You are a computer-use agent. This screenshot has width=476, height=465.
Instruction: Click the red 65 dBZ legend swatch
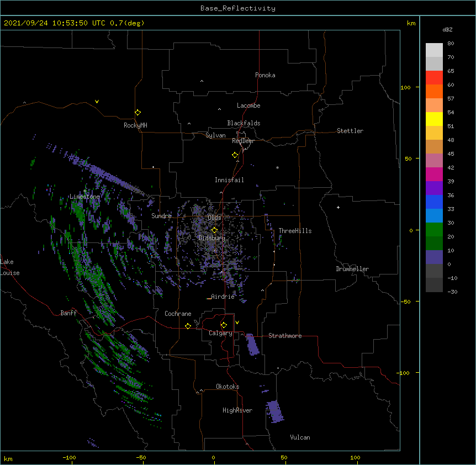click(434, 77)
